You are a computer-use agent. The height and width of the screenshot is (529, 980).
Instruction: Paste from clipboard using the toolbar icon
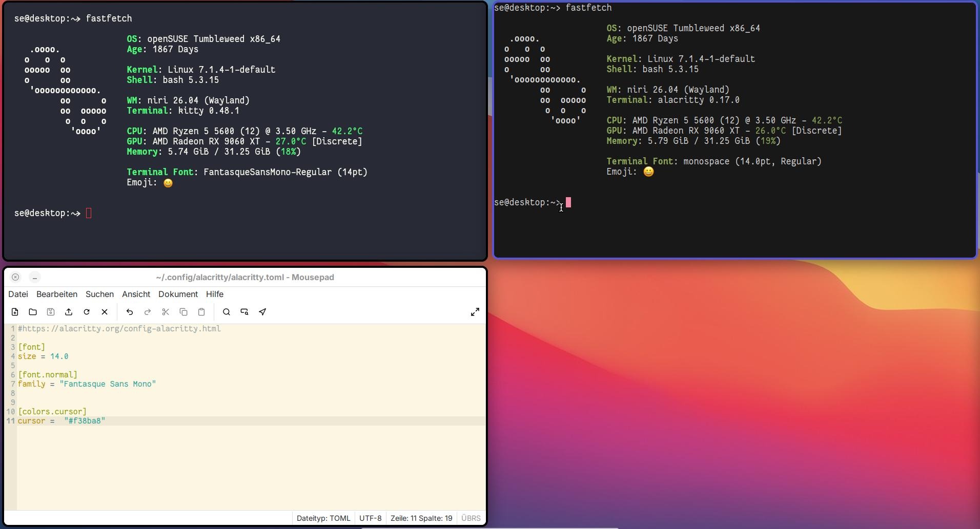201,312
